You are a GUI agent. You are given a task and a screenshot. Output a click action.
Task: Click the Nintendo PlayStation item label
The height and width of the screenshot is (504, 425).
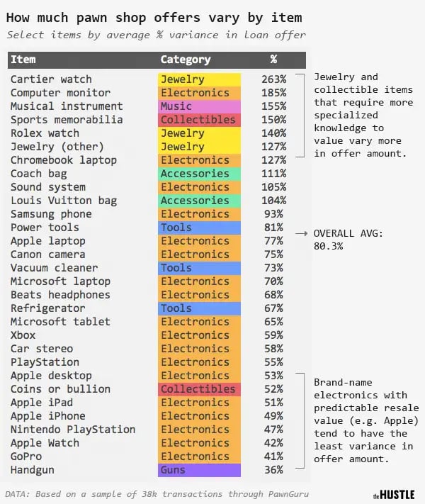pyautogui.click(x=73, y=430)
